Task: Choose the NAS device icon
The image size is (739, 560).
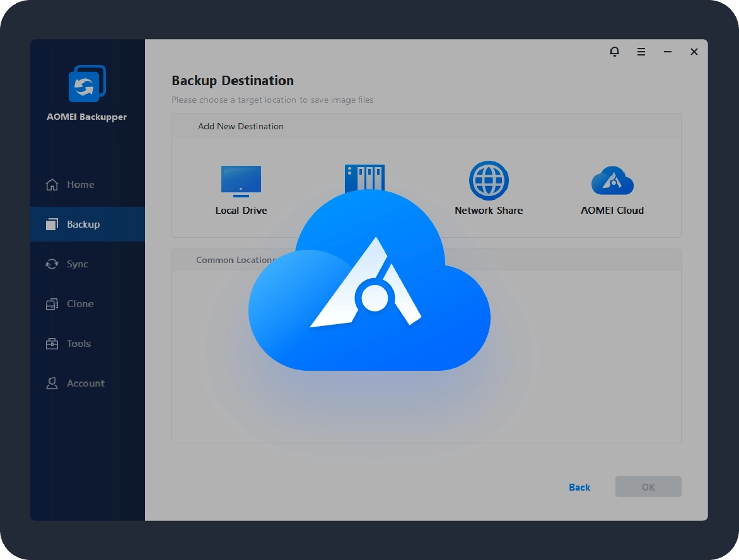Action: 365,178
